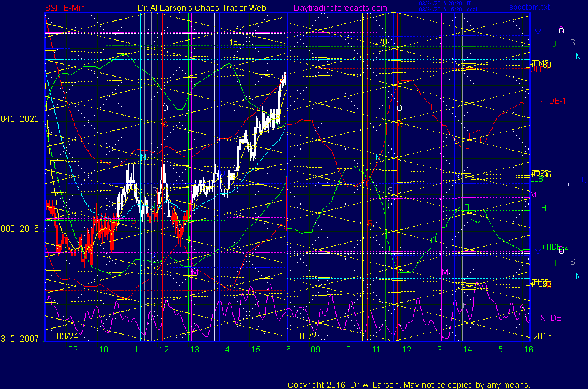Viewport: 588px width, 389px height.
Task: Select the UT timestamp above the chart
Action: tap(445, 4)
